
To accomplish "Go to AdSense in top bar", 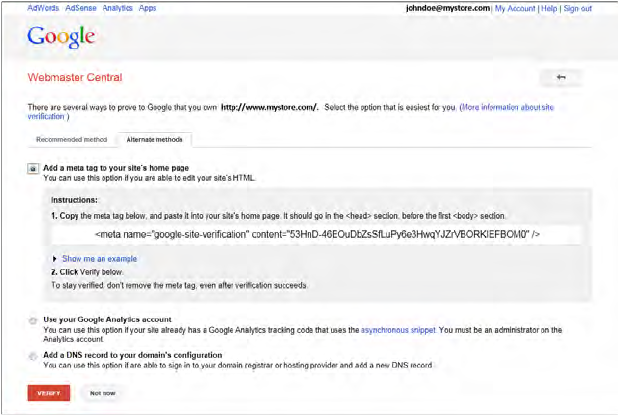I will (83, 8).
